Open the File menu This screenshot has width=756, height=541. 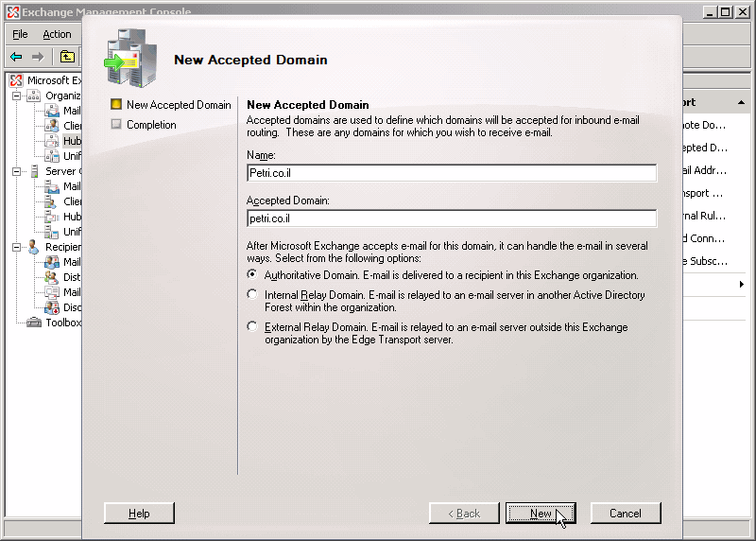coord(20,34)
